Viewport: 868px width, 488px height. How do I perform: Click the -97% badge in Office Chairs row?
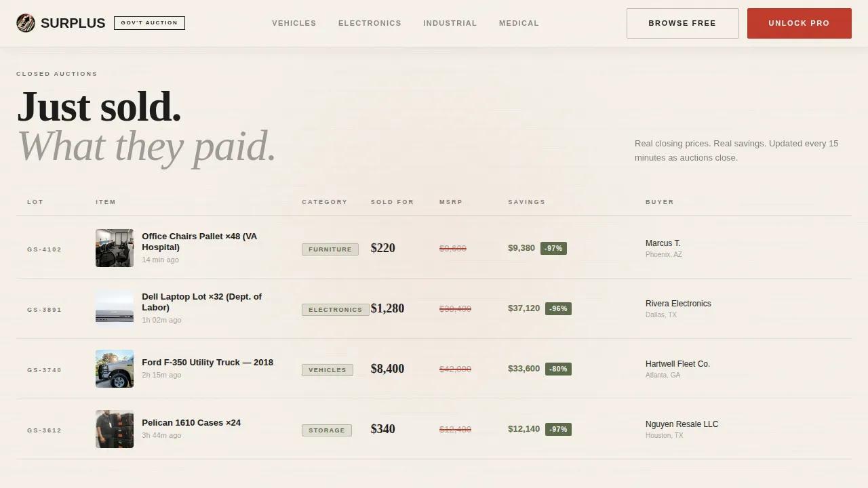(553, 248)
